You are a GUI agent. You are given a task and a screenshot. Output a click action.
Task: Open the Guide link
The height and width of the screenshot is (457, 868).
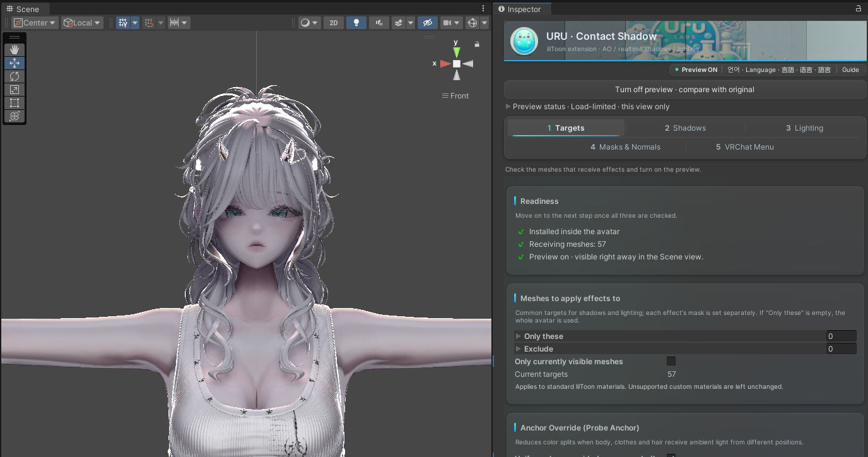point(850,70)
